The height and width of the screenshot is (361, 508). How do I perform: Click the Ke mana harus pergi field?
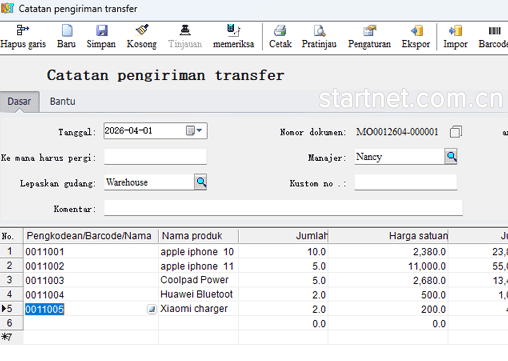click(x=155, y=157)
